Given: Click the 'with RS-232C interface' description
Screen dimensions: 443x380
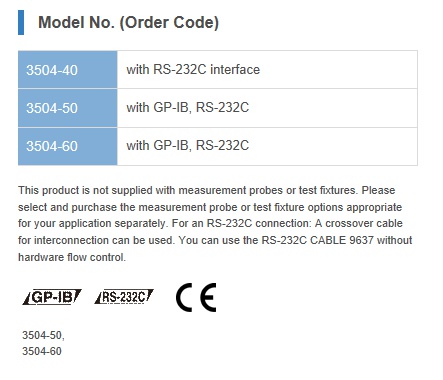Looking at the screenshot, I should (193, 70).
